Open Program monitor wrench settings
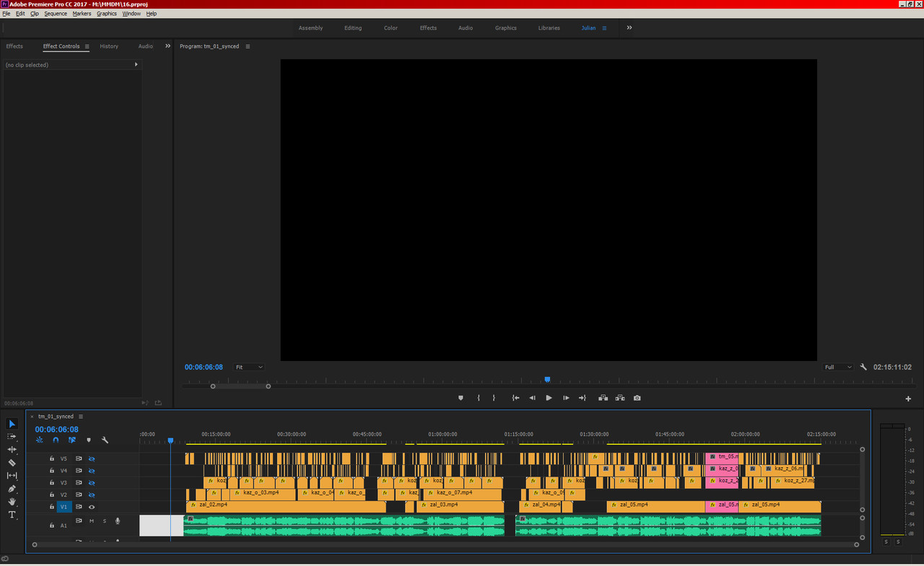The height and width of the screenshot is (566, 924). coord(863,367)
